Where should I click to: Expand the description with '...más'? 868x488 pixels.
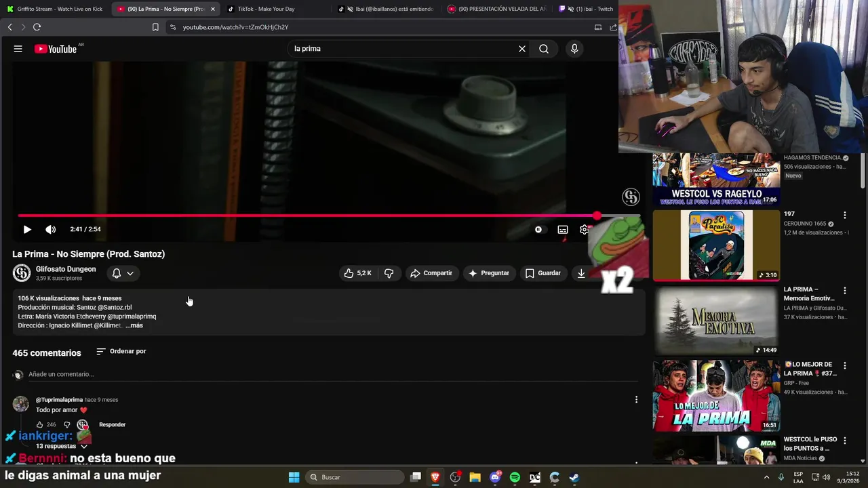pyautogui.click(x=134, y=325)
